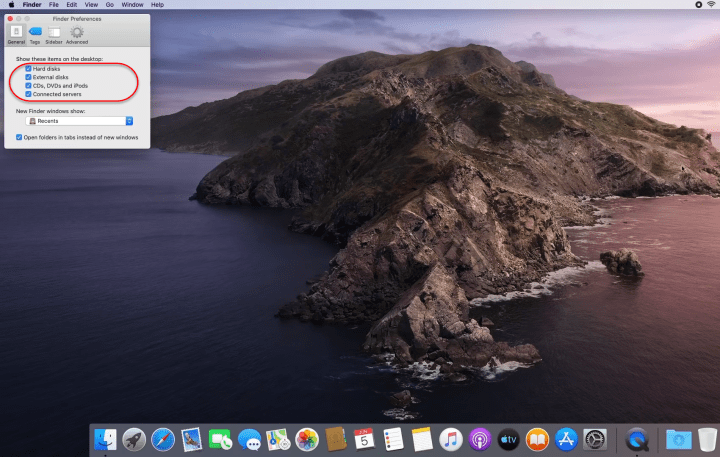Uncheck the External disks checkbox
The image size is (720, 457).
click(28, 77)
